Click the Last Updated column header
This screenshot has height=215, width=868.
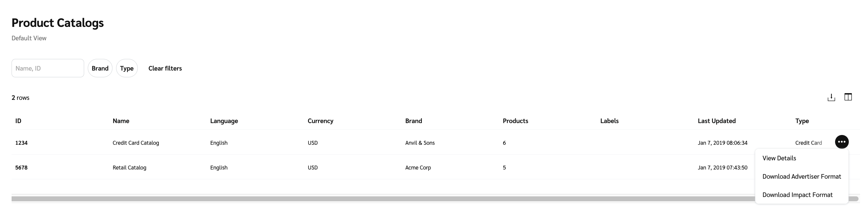pyautogui.click(x=716, y=121)
